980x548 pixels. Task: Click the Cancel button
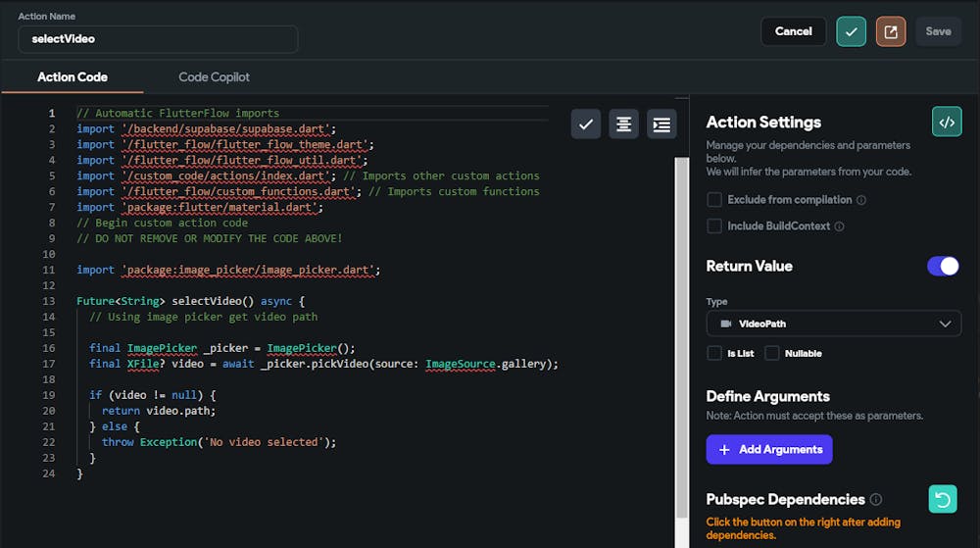(793, 31)
